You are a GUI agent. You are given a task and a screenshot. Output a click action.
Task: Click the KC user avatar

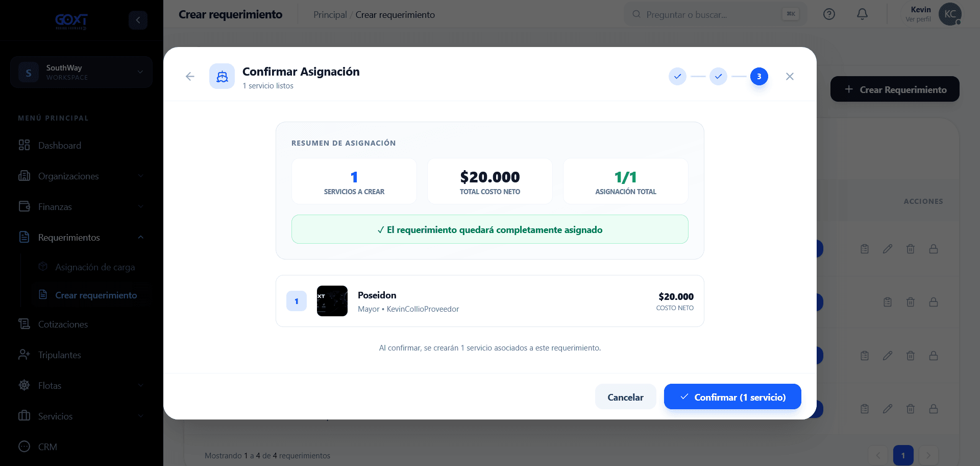pyautogui.click(x=950, y=14)
